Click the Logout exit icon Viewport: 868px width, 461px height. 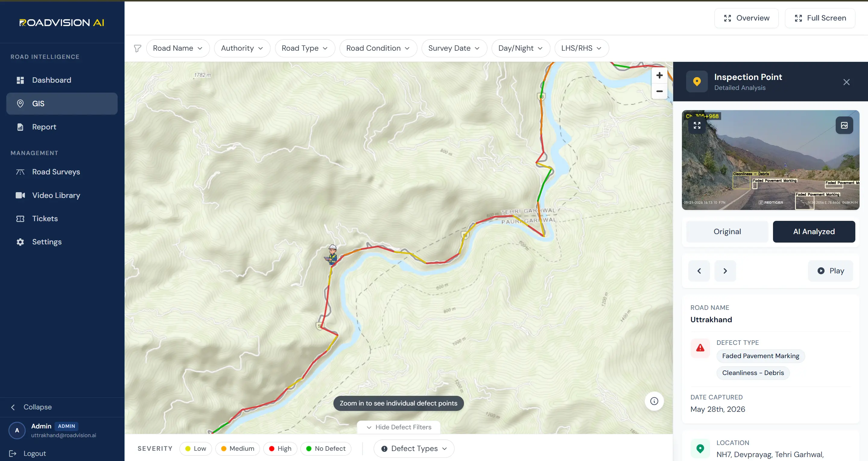pos(13,453)
